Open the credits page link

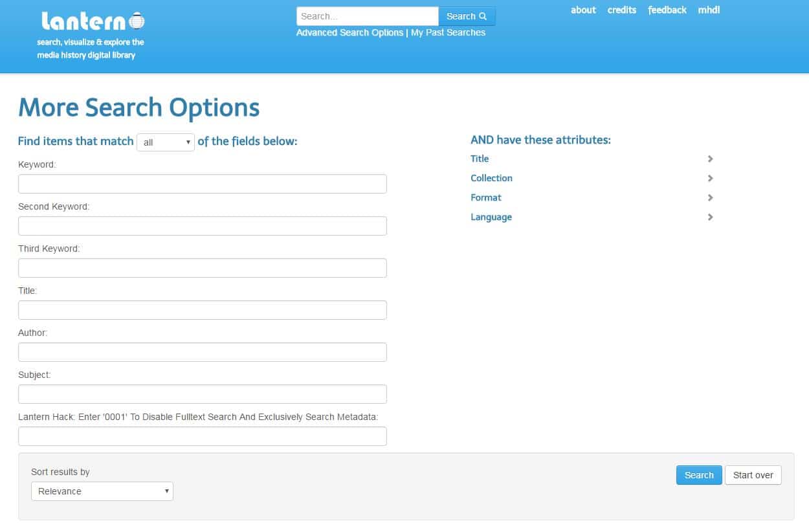tap(621, 10)
